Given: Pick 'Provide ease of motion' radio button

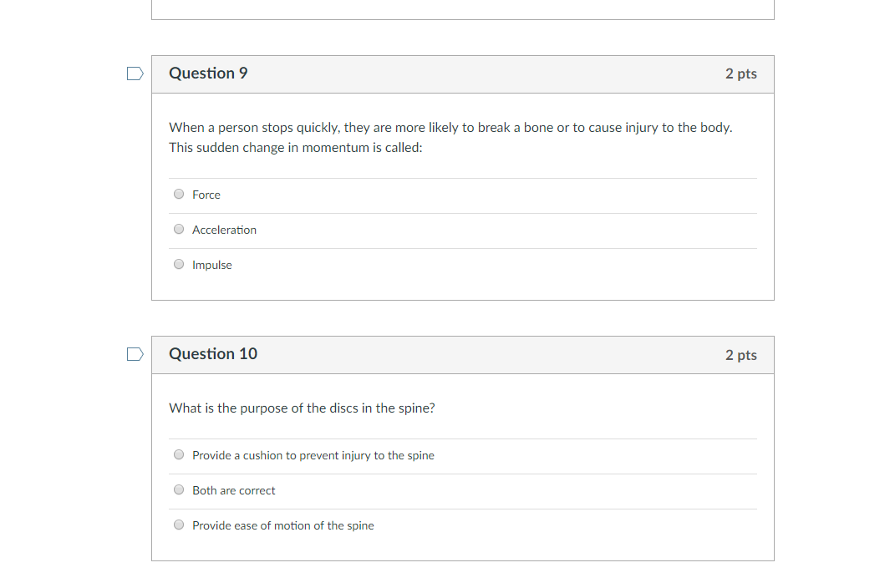Looking at the screenshot, I should (179, 525).
